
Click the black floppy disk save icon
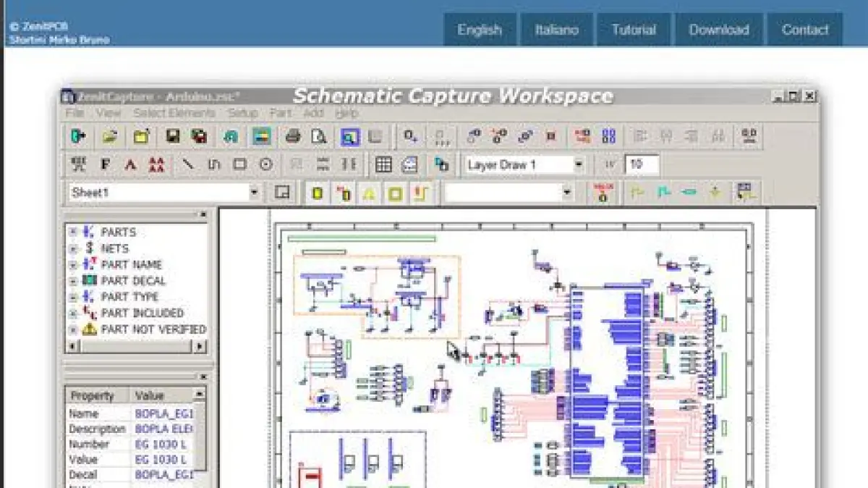click(172, 136)
